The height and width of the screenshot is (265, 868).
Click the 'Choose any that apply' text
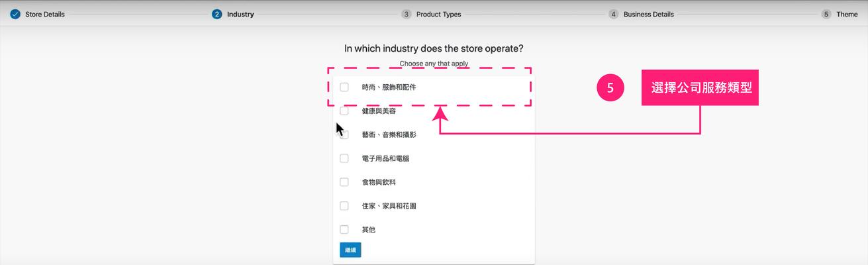click(434, 64)
